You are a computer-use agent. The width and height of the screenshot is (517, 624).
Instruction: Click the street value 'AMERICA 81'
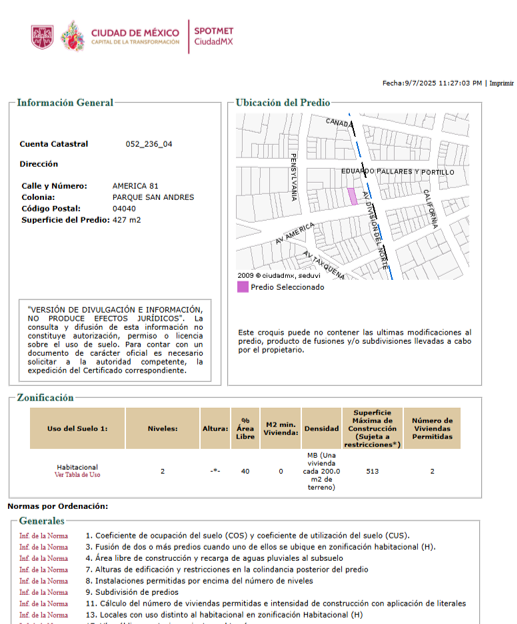coord(135,186)
